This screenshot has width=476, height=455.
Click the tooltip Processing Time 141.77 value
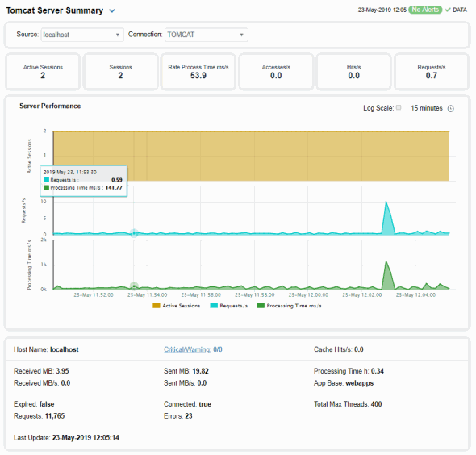[114, 188]
